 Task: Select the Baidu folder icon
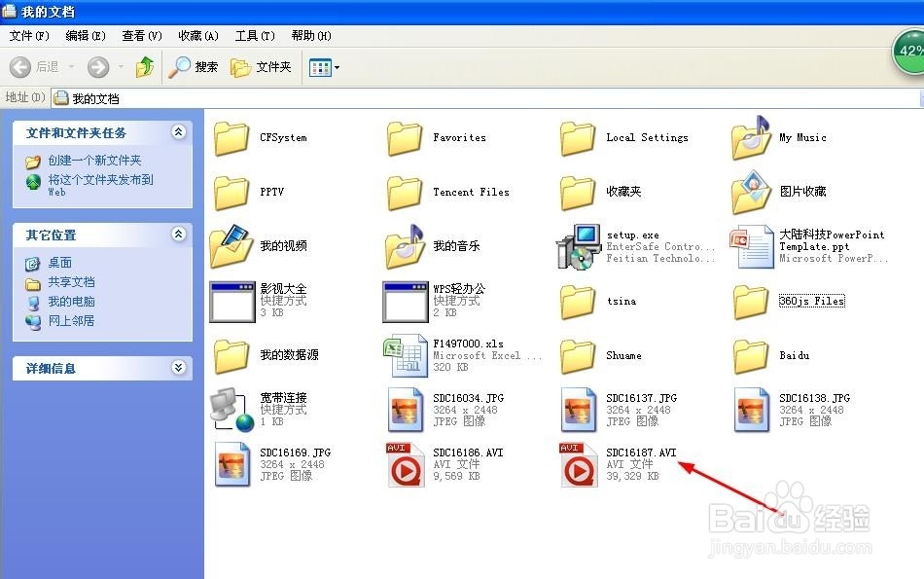click(751, 356)
